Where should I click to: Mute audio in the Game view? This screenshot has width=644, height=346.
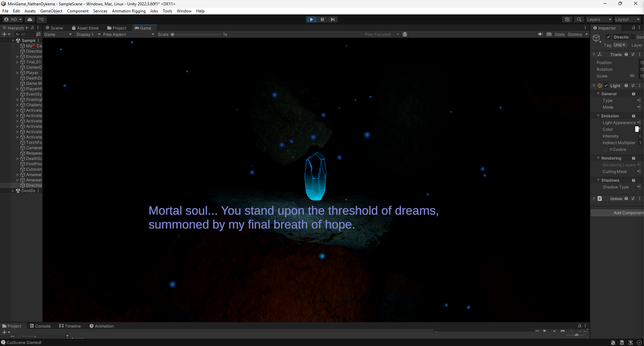tap(540, 34)
